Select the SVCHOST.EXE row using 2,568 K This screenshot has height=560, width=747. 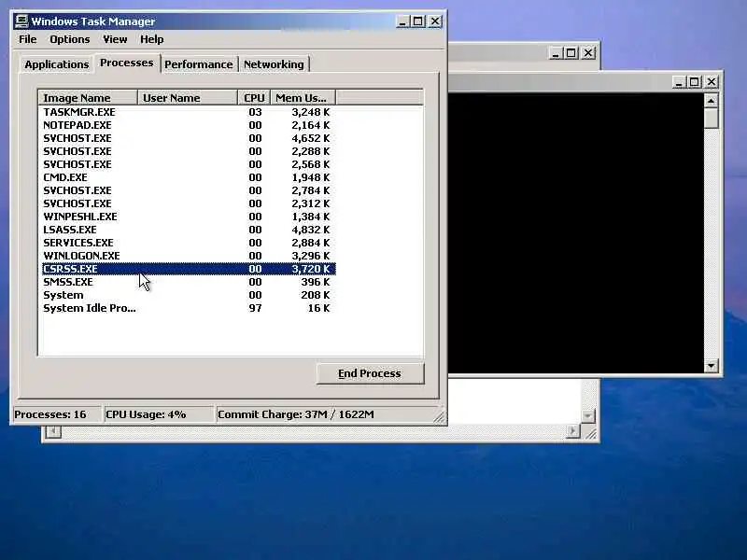(189, 164)
